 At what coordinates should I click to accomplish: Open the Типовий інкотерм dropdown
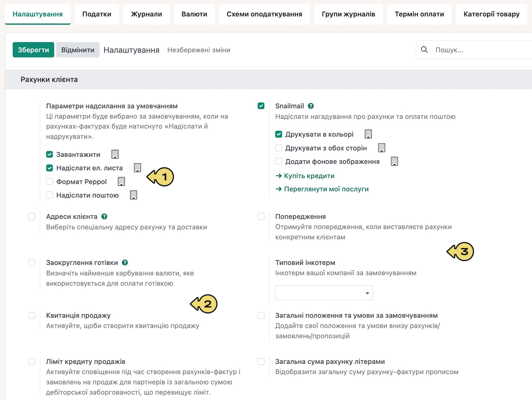coord(324,293)
